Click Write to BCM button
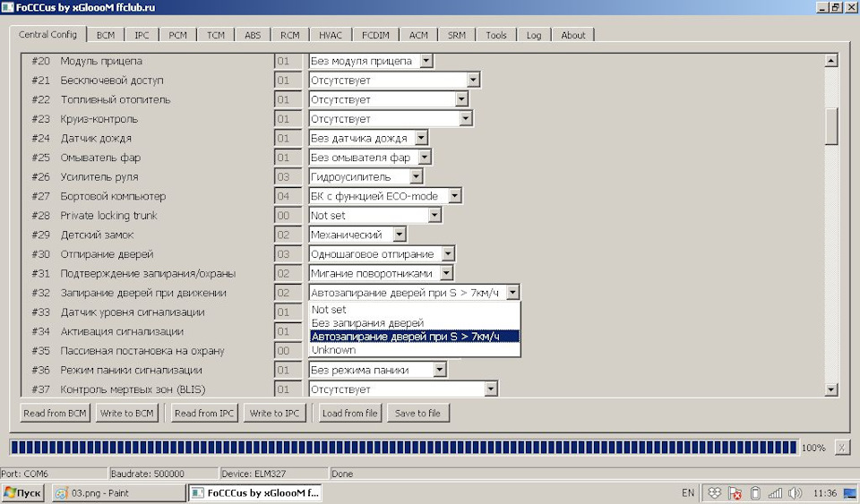The width and height of the screenshot is (860, 504). click(126, 413)
